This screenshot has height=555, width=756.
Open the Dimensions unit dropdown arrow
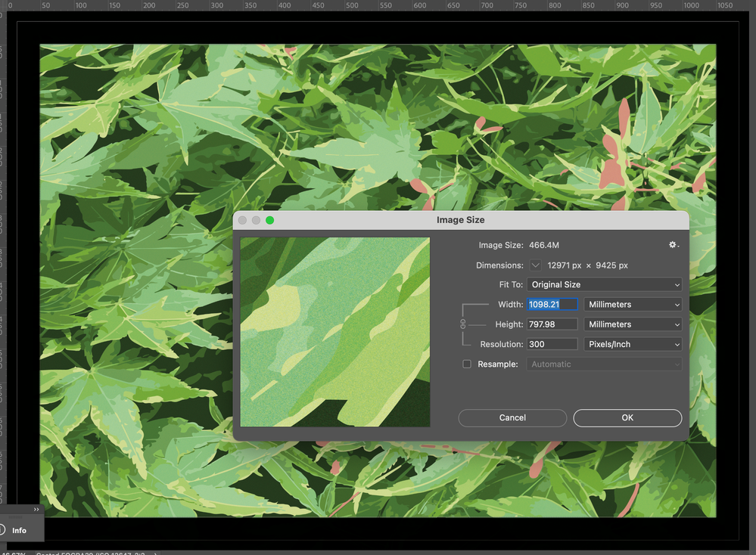coord(535,265)
